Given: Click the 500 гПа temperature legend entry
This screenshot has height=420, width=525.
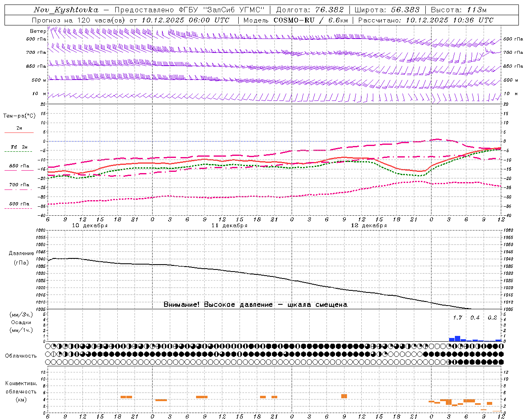Looking at the screenshot, I should [19, 204].
